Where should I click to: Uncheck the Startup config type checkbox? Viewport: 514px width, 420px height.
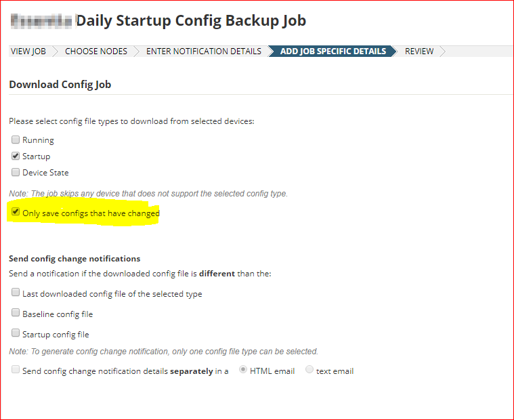(16, 156)
